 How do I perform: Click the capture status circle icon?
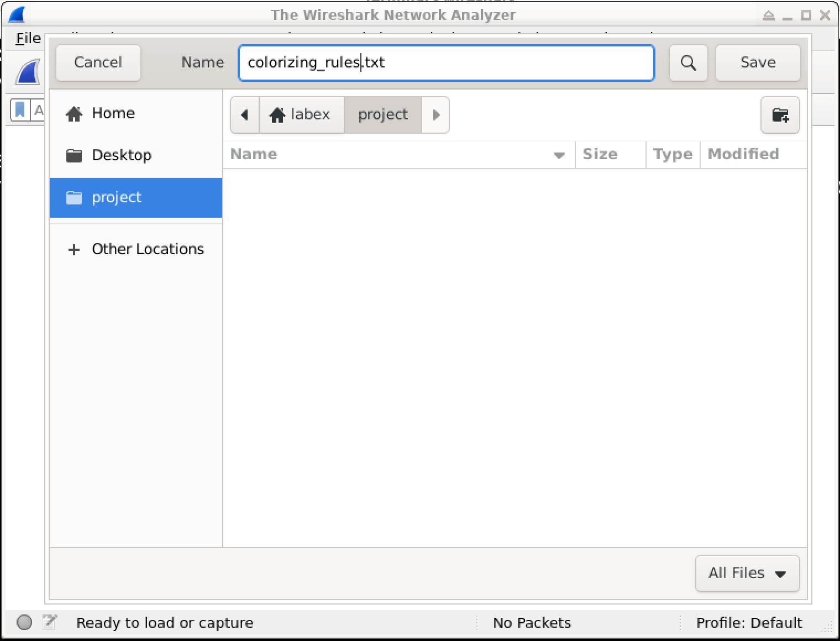[x=24, y=622]
